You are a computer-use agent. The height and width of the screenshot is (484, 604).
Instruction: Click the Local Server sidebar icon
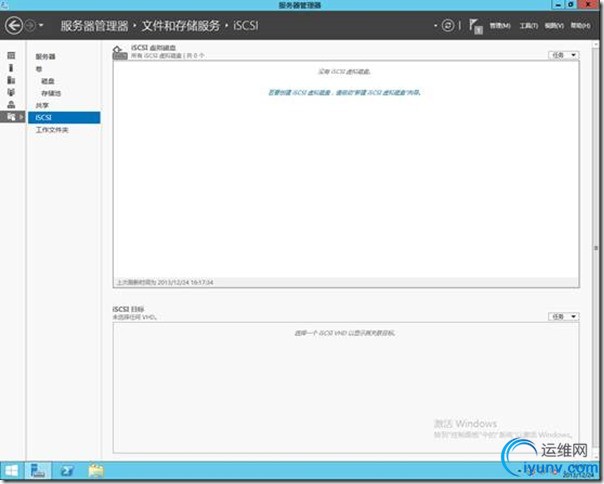[x=11, y=68]
